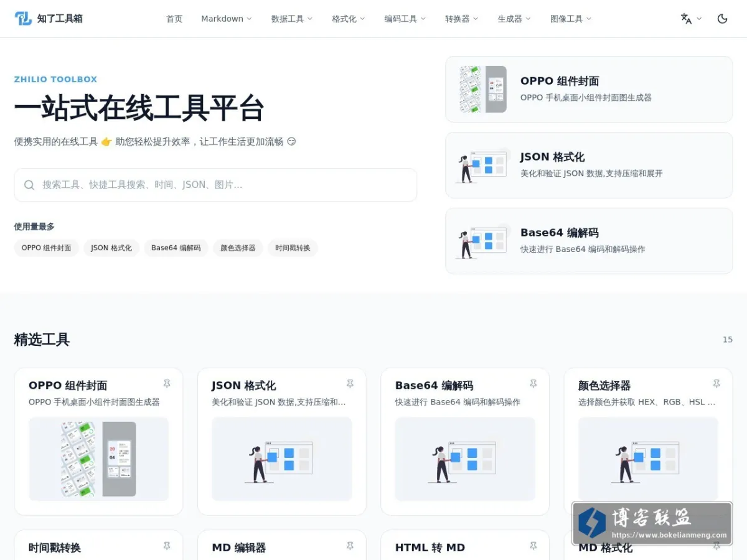The width and height of the screenshot is (747, 560).
Task: Click the 精选工具 section heading
Action: pos(42,339)
